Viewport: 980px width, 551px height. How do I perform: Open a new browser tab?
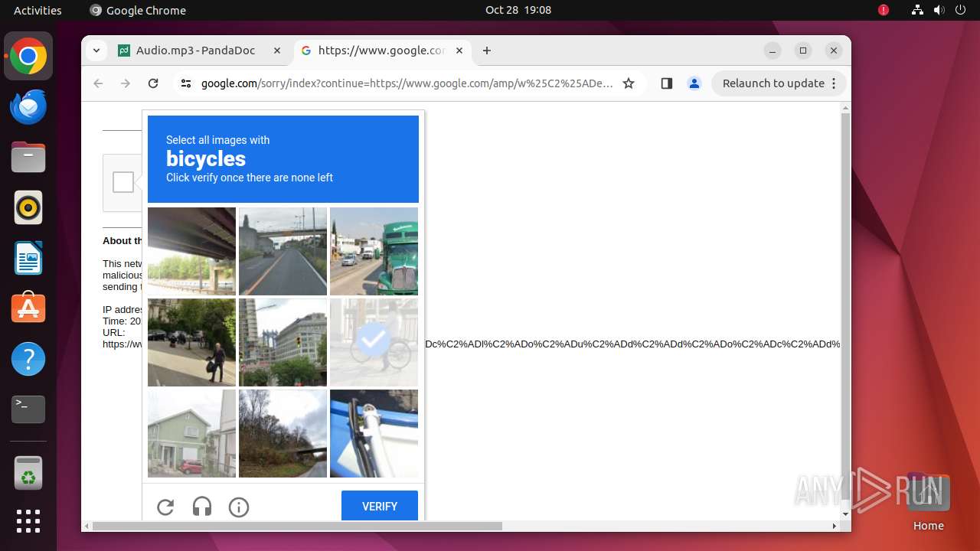487,51
